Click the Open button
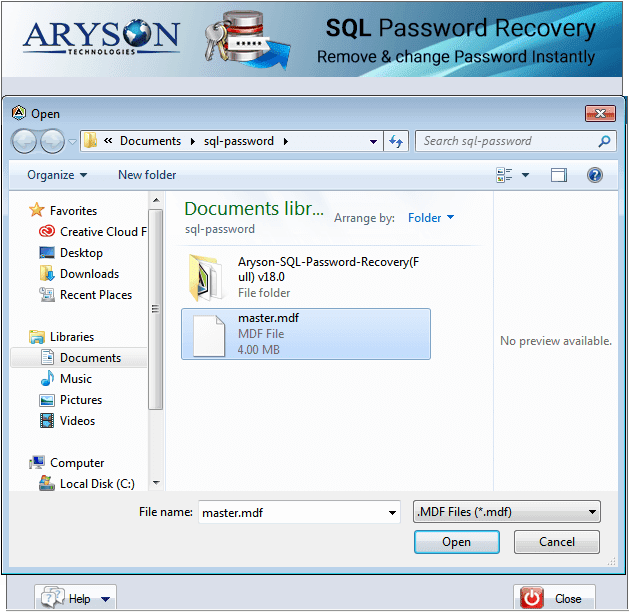The height and width of the screenshot is (612, 629). coord(457,542)
